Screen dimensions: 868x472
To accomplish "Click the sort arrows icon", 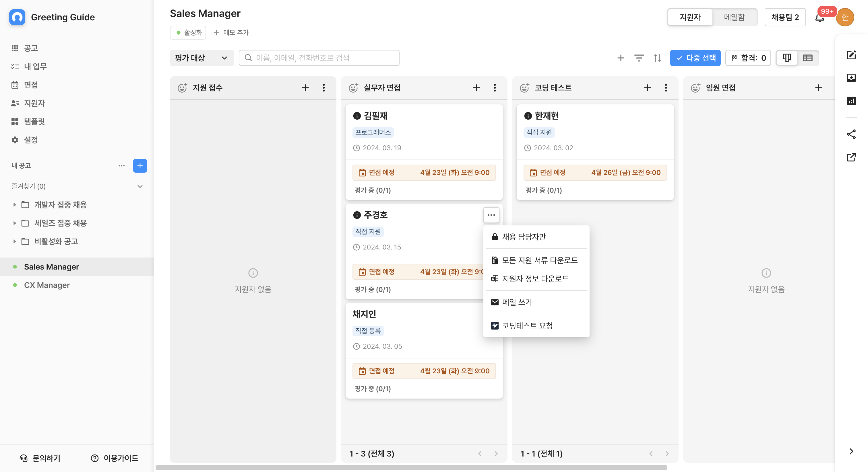I will point(657,58).
